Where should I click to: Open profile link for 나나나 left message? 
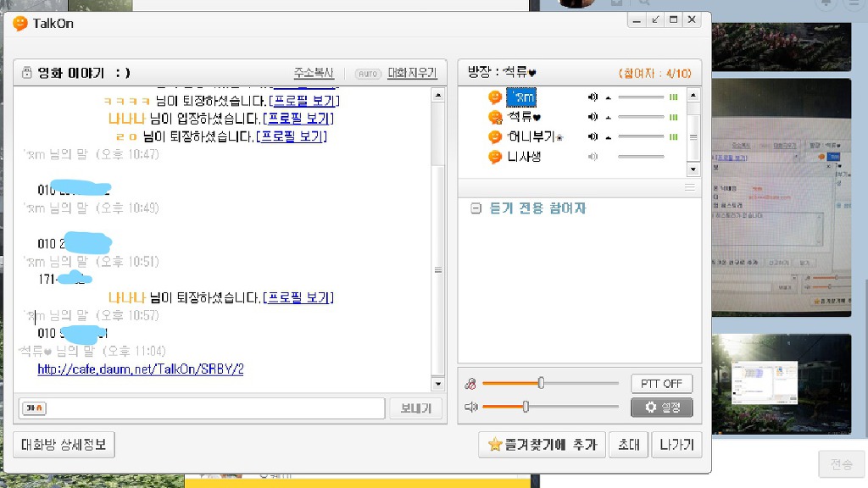[298, 297]
